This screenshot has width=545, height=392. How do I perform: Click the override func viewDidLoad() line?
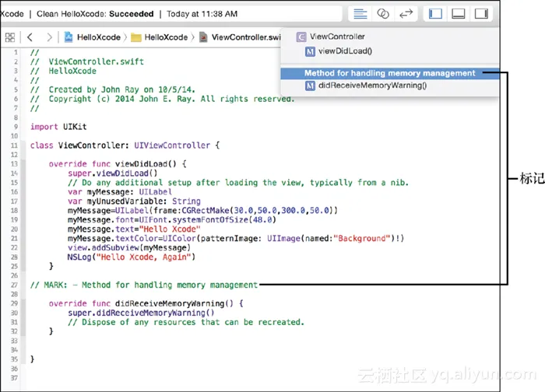coord(118,164)
